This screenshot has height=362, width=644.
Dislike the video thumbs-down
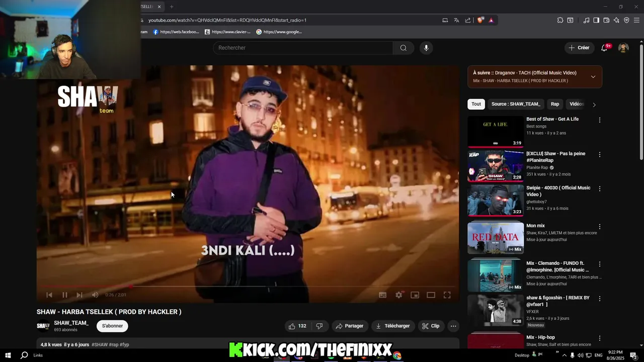[319, 326]
